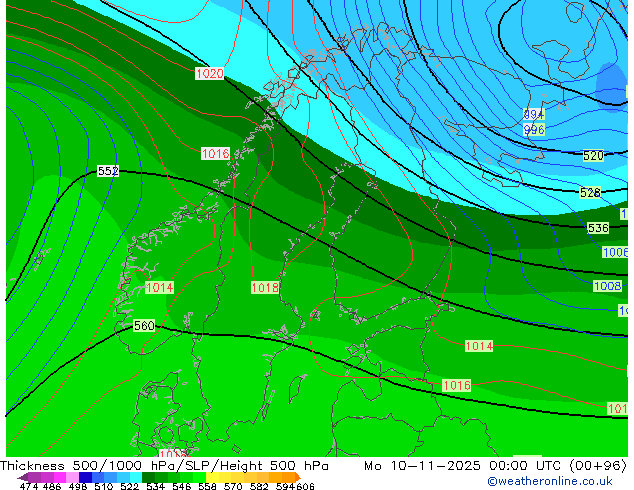
Task: Select the blue 994 pressure label
Action: click(x=534, y=114)
